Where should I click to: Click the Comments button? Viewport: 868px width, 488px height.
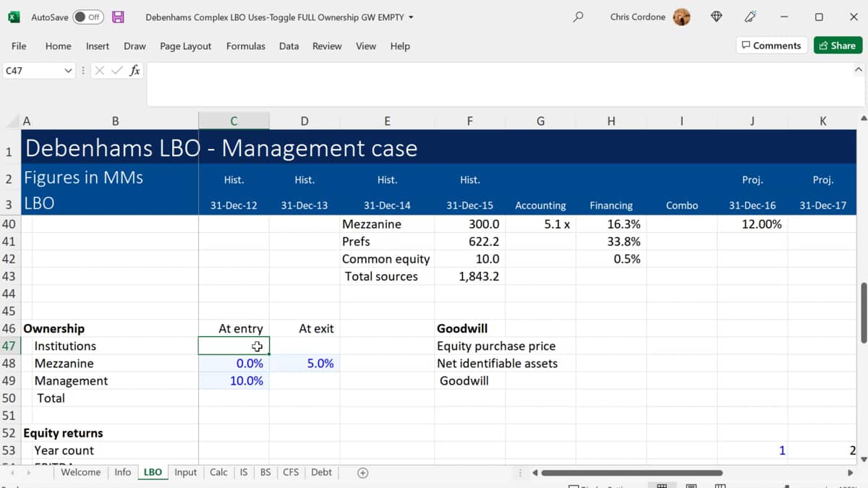point(772,45)
